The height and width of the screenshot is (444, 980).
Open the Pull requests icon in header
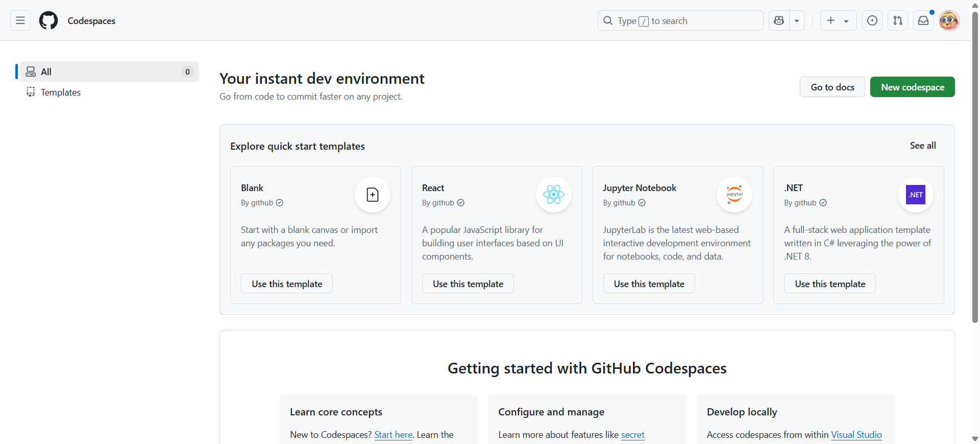(x=898, y=20)
